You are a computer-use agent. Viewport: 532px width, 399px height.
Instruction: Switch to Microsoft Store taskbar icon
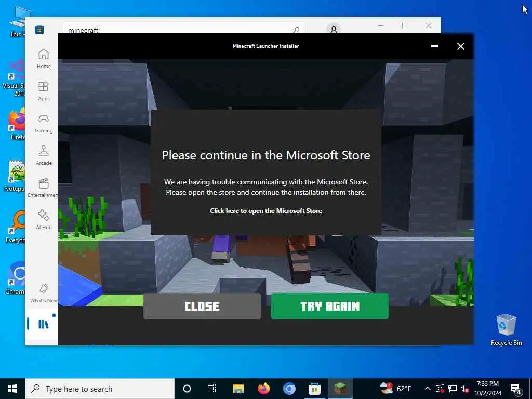pos(314,389)
